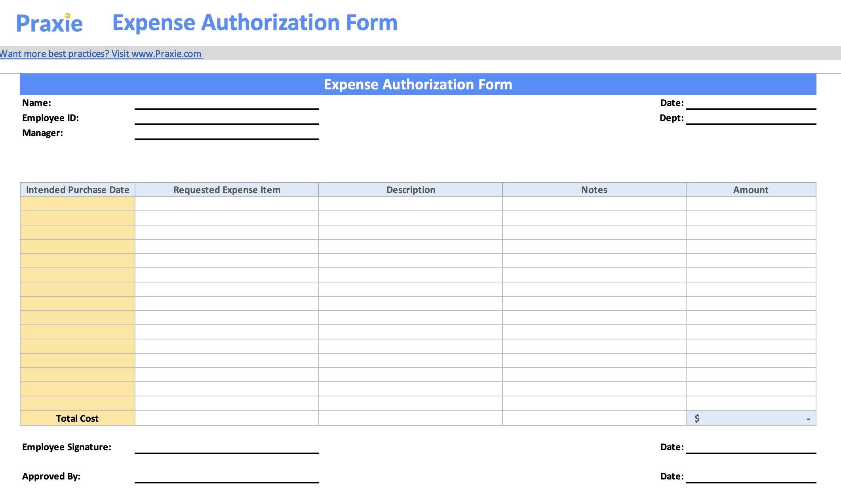841x504 pixels.
Task: Select the 'Approved By:' label
Action: (x=51, y=476)
